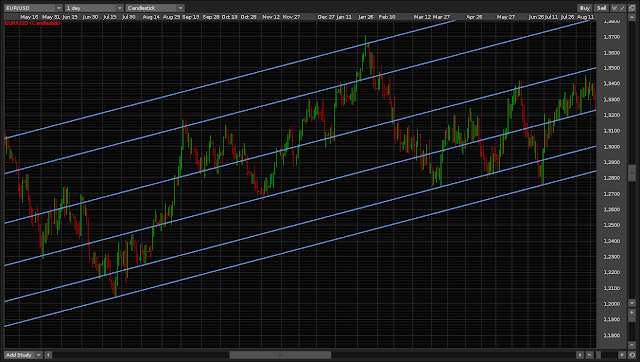The height and width of the screenshot is (362, 640).
Task: Click the vertical scroll-down arrow
Action: point(632,303)
